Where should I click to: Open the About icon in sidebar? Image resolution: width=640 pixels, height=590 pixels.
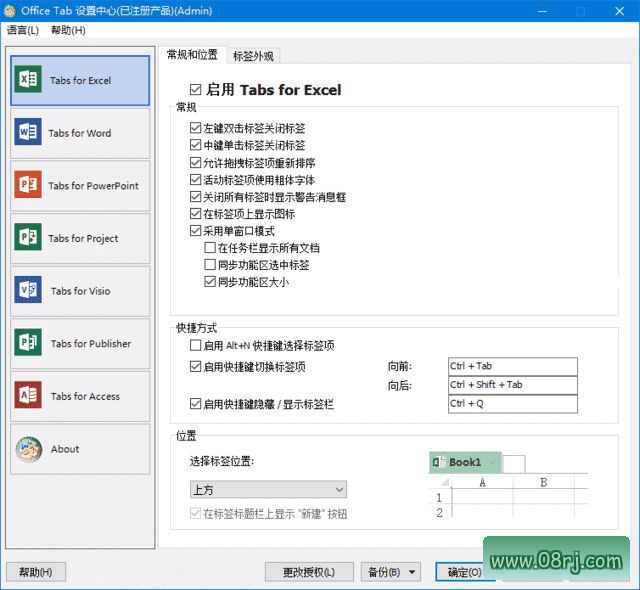(x=29, y=449)
